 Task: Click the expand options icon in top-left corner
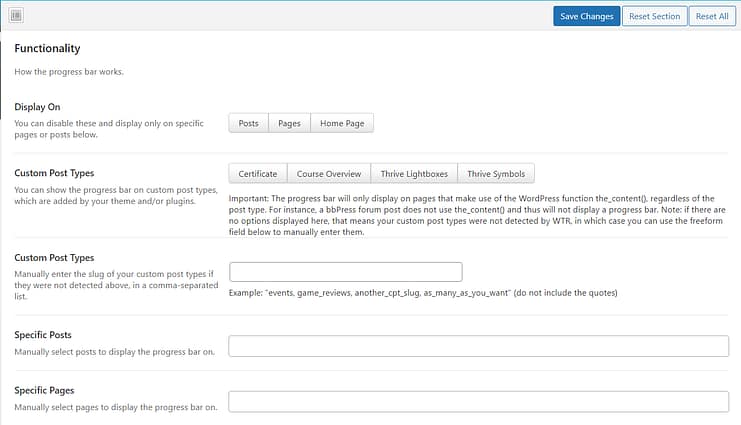16,16
